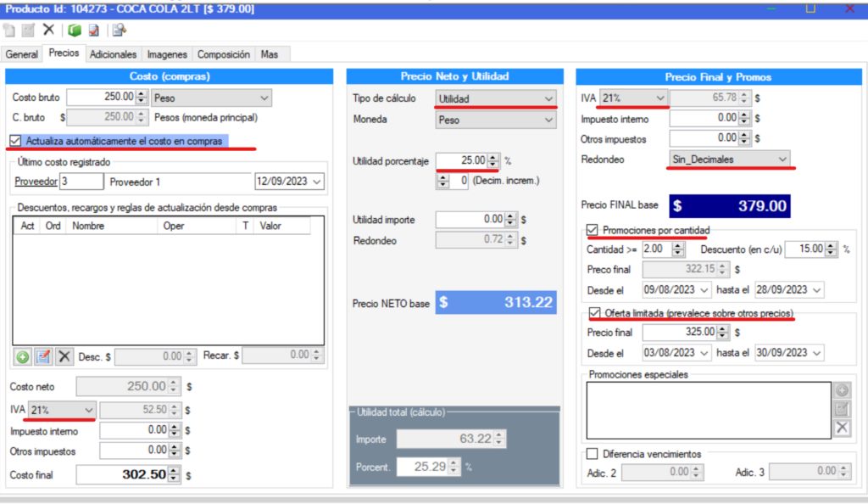The width and height of the screenshot is (868, 504).
Task: Click Otros impuestos field in Precio Final
Action: 704,138
